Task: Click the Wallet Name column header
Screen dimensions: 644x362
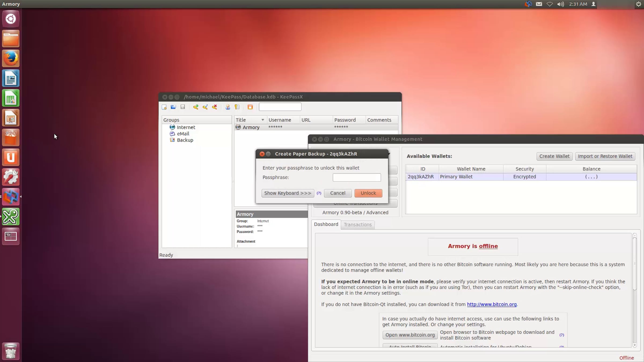Action: pos(471,169)
